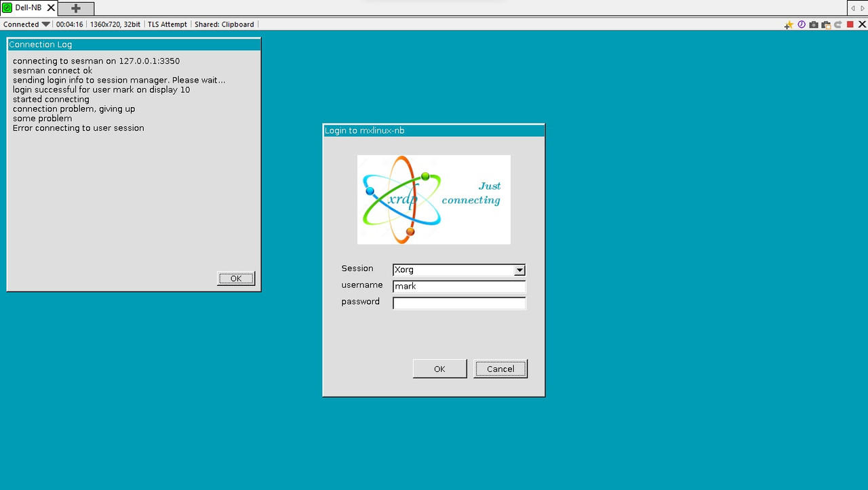Click the Login to mxlinux-nb title bar
Viewport: 868px width, 490px height.
tap(434, 130)
